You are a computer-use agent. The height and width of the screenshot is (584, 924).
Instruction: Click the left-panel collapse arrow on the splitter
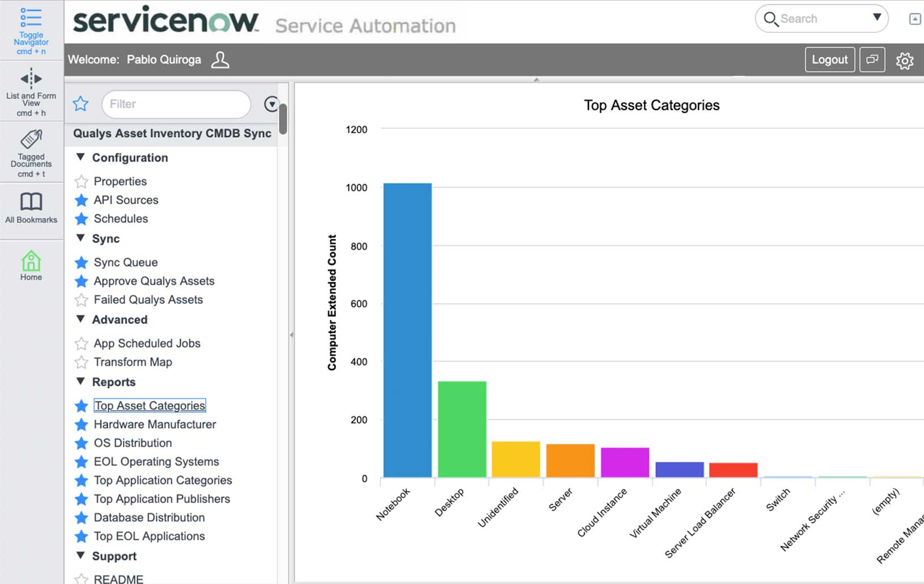click(x=291, y=335)
